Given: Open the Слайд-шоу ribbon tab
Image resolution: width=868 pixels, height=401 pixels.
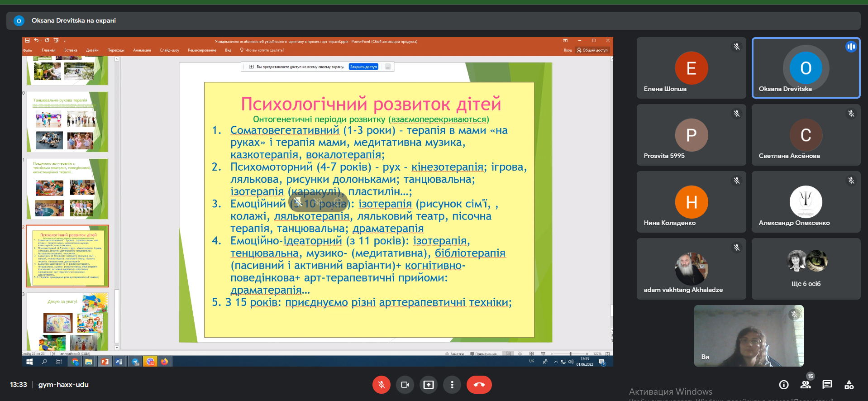Looking at the screenshot, I should click(169, 50).
